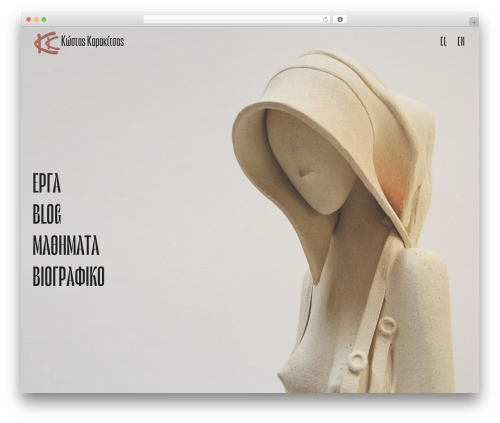Reload the page with the refresh icon

(325, 20)
